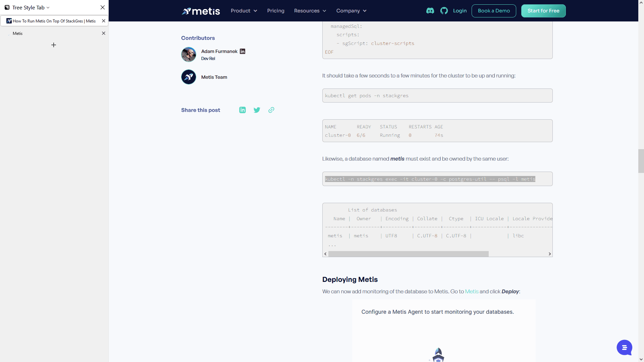This screenshot has height=362, width=644.
Task: Click the Login link
Action: (x=460, y=11)
